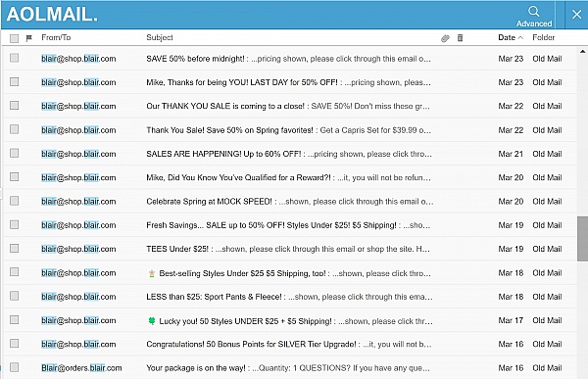Open 'SALES ARE HAPPENING! Up to 60% OFF!' email
This screenshot has width=588, height=379.
289,154
